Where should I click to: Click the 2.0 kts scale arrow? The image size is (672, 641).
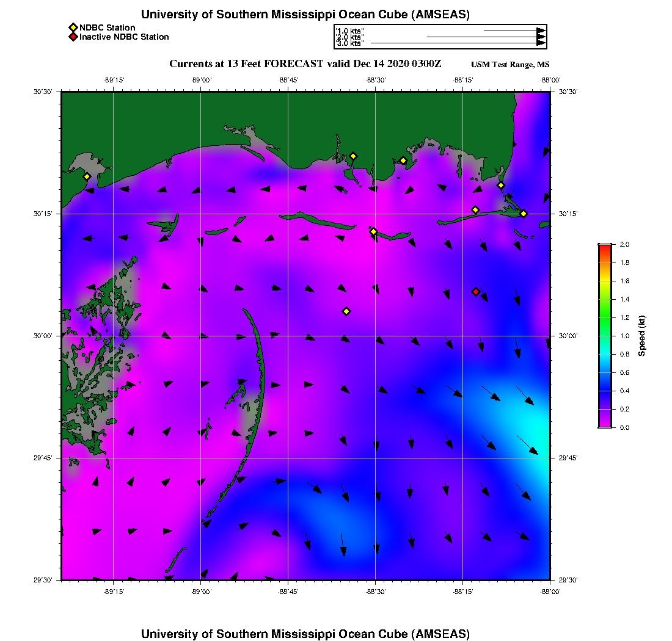click(486, 37)
